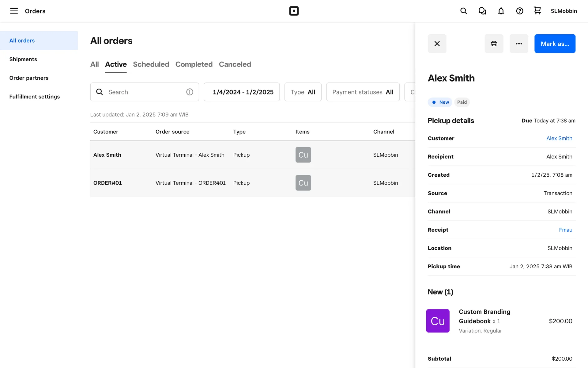
Task: Switch to the Completed tab
Action: coord(194,64)
